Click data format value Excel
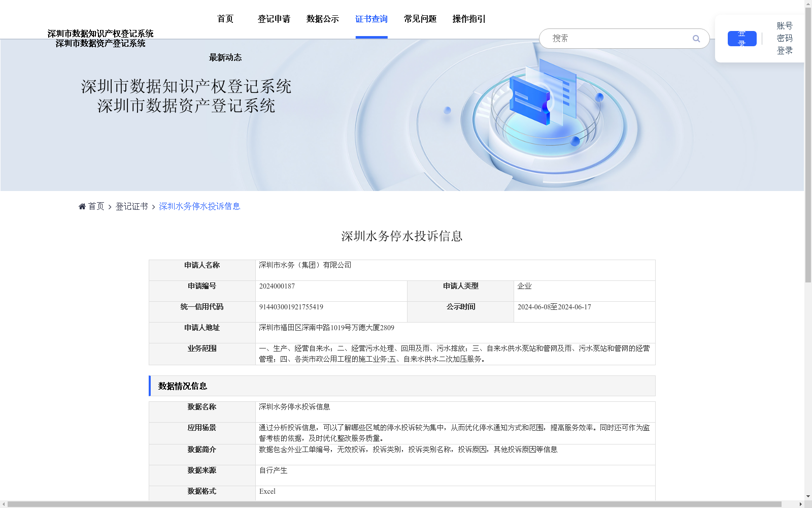This screenshot has width=812, height=508. coord(267,491)
